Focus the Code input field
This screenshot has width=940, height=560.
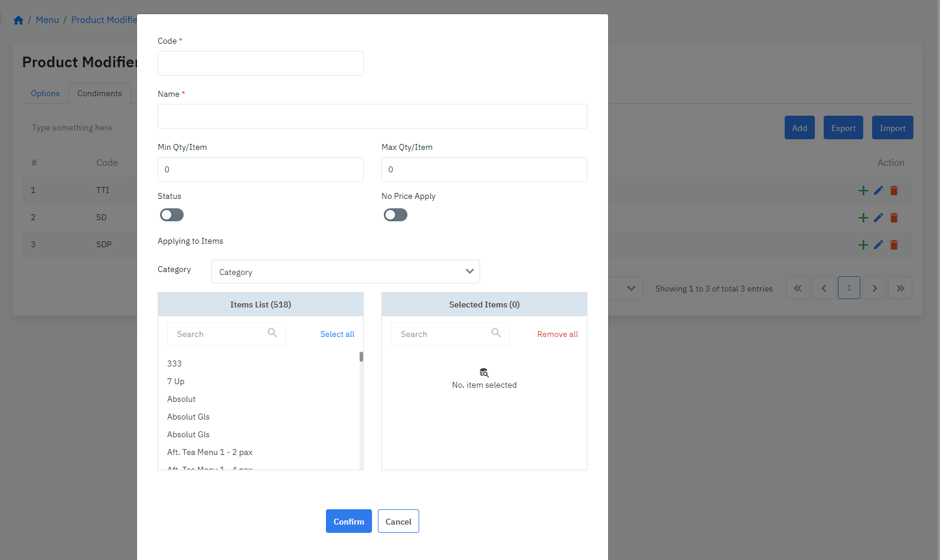(x=260, y=63)
